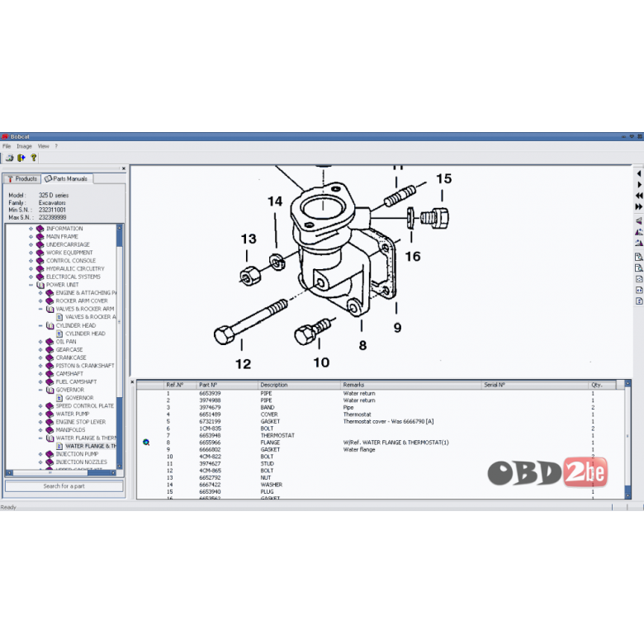The height and width of the screenshot is (644, 644).
Task: Click the OIL PAN purple book icon
Action: 50,342
